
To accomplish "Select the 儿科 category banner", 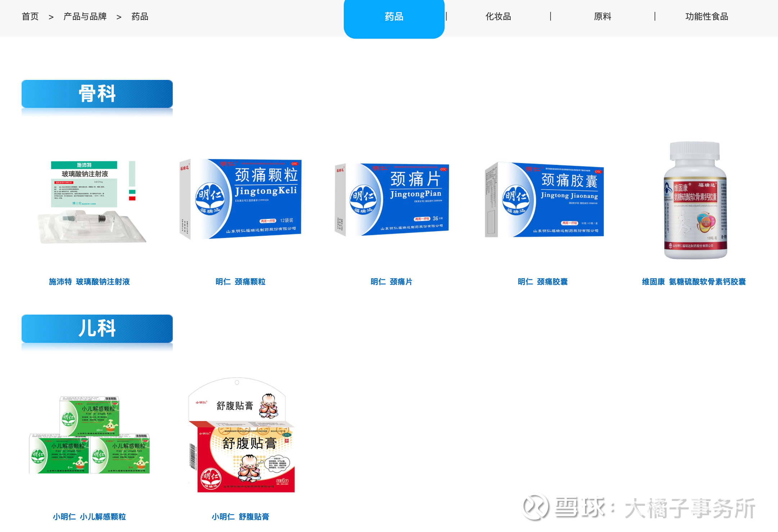I will (x=97, y=329).
